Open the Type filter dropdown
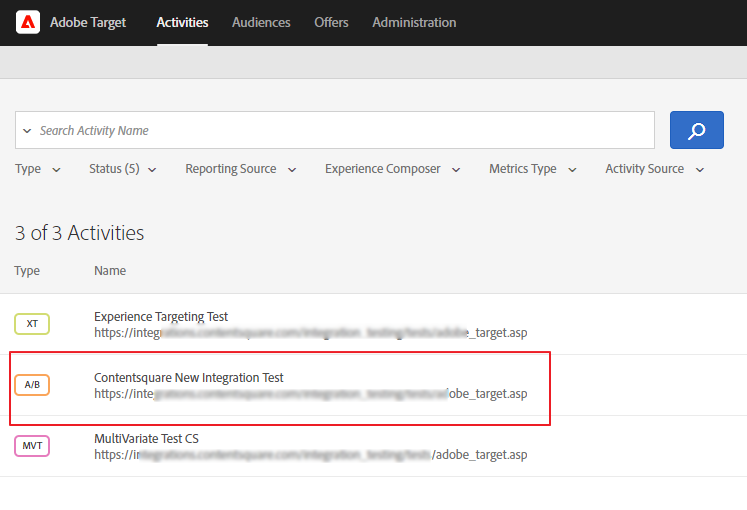The height and width of the screenshot is (510, 747). (38, 169)
